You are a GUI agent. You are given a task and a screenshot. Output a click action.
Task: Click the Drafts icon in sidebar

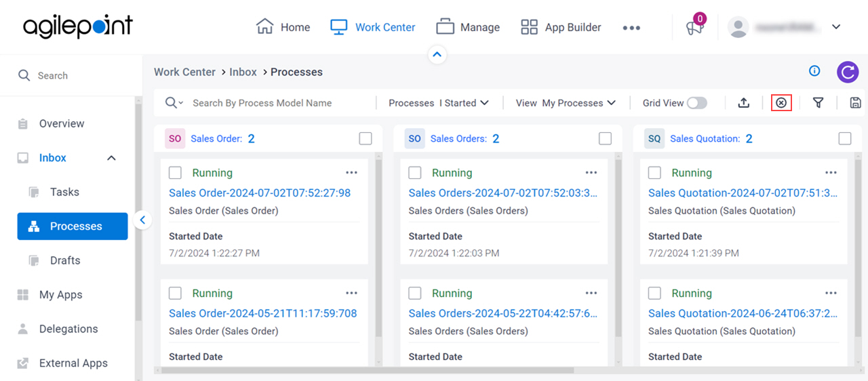pyautogui.click(x=34, y=261)
